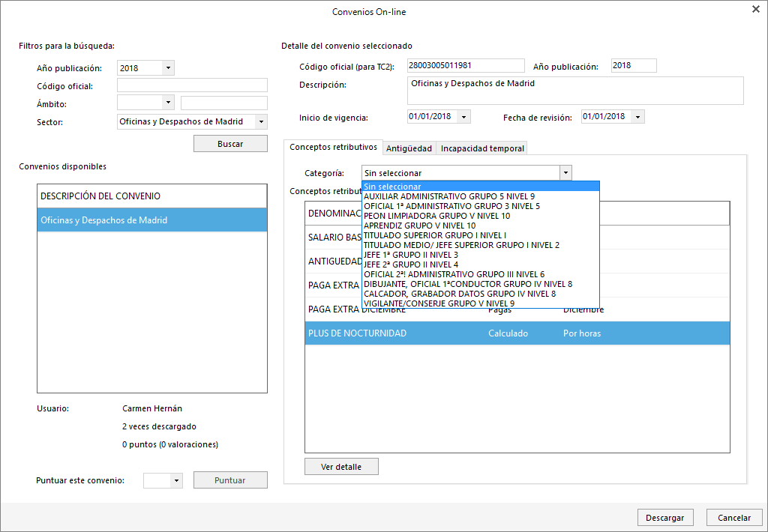Image resolution: width=768 pixels, height=532 pixels.
Task: Select the Conceptos retributivos tab
Action: pyautogui.click(x=333, y=148)
